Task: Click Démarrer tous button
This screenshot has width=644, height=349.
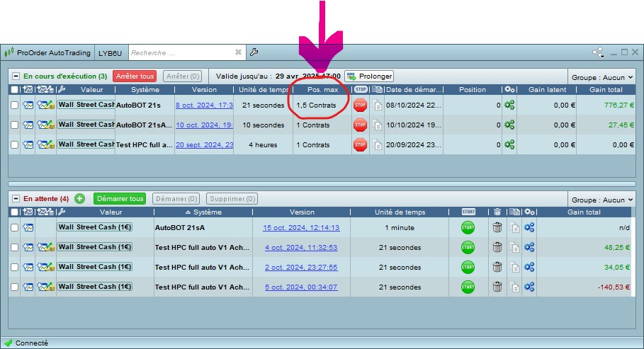Action: point(120,199)
